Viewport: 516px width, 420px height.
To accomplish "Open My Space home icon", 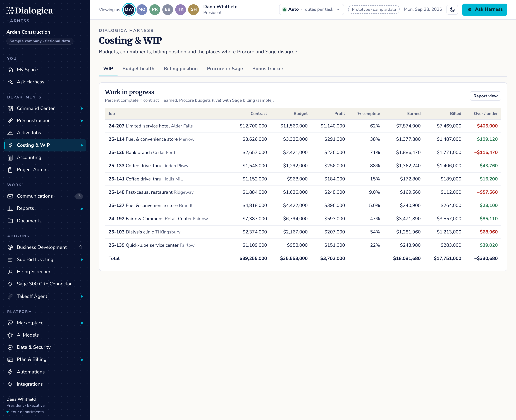I will pos(10,70).
